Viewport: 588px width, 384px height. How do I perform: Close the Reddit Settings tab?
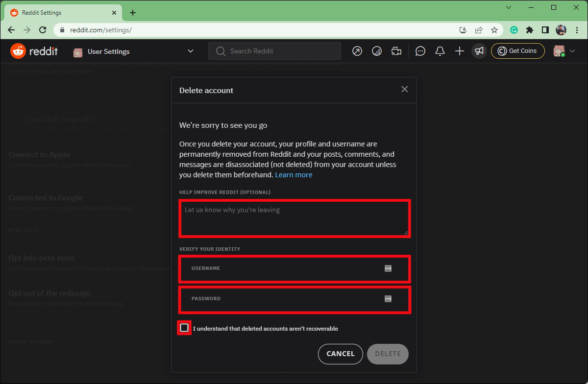(x=113, y=13)
